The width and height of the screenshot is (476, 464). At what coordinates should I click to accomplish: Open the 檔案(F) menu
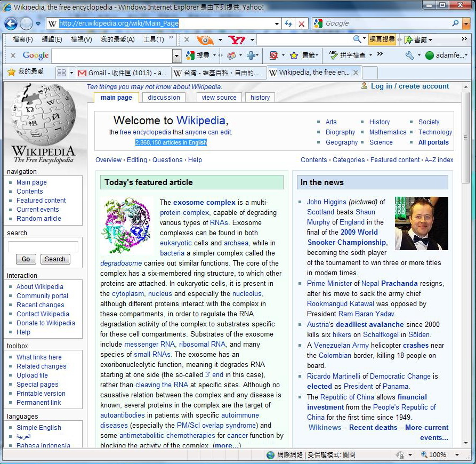point(23,39)
